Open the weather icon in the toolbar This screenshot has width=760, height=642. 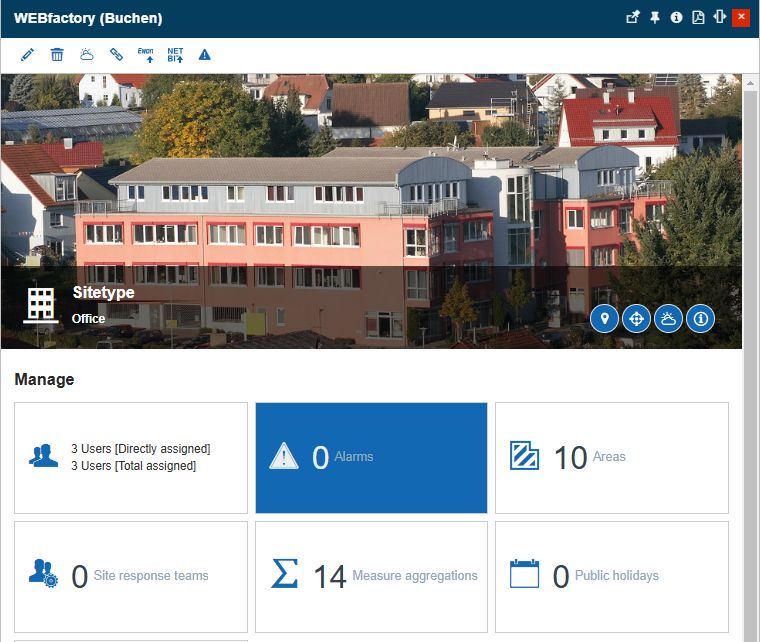pyautogui.click(x=87, y=54)
